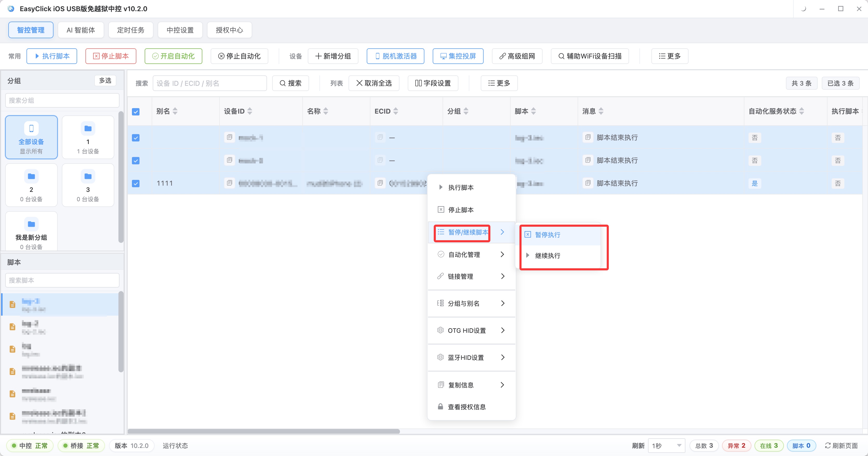Copy message icon in the 1111 row

coord(588,183)
